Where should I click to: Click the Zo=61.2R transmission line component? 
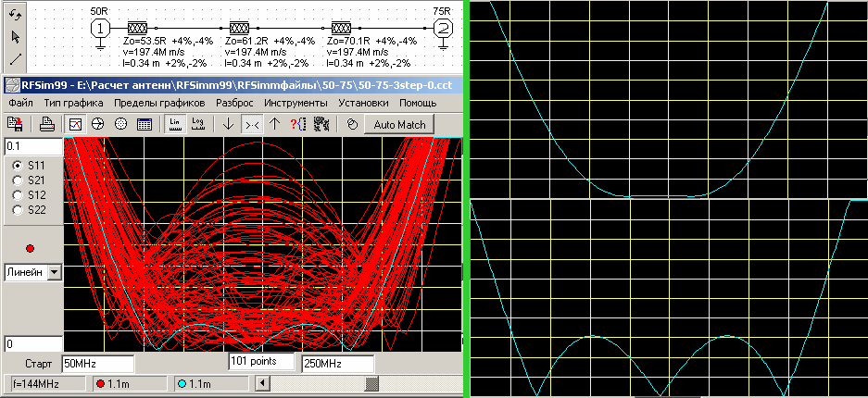239,28
